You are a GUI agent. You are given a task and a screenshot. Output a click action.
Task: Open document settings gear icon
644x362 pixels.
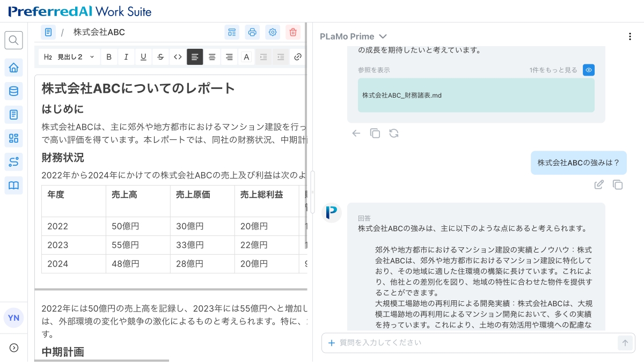273,32
